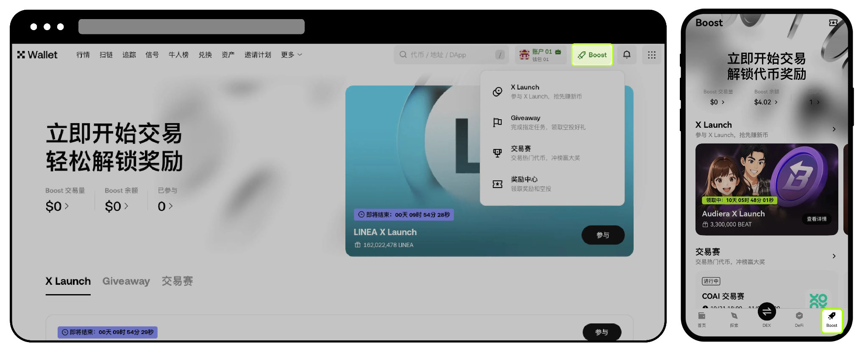Viewport: 868px width, 351px height.
Task: Open the 行情 menu item
Action: 83,55
